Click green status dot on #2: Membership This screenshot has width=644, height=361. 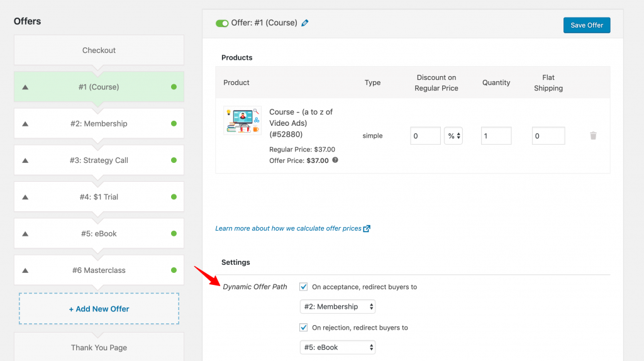click(174, 123)
